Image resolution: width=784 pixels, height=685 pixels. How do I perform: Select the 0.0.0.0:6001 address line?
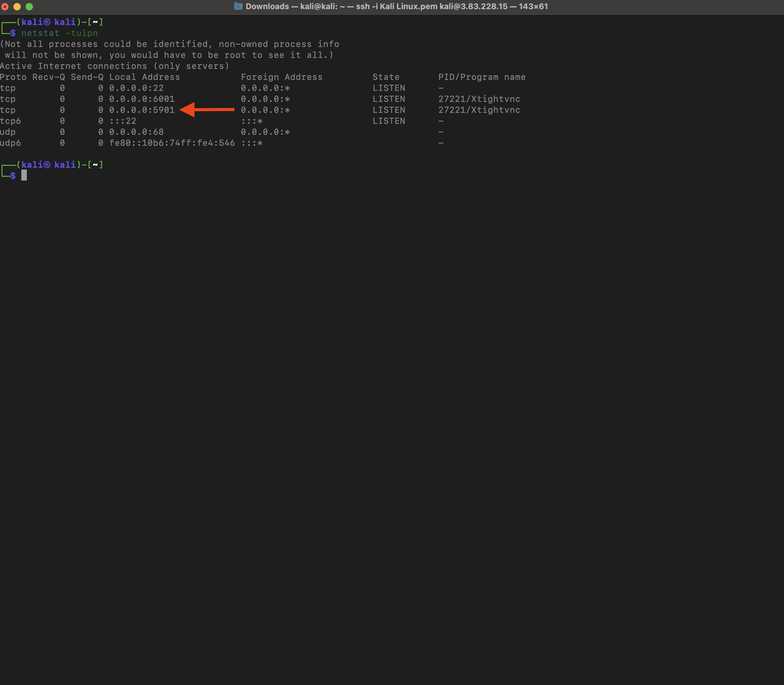coord(142,99)
